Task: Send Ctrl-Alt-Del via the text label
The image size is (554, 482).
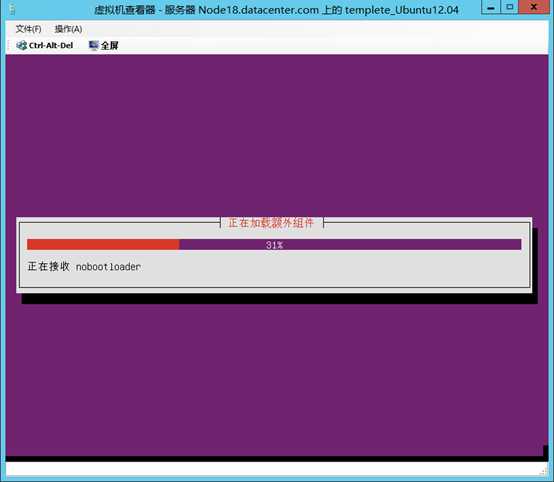Action: [x=51, y=46]
